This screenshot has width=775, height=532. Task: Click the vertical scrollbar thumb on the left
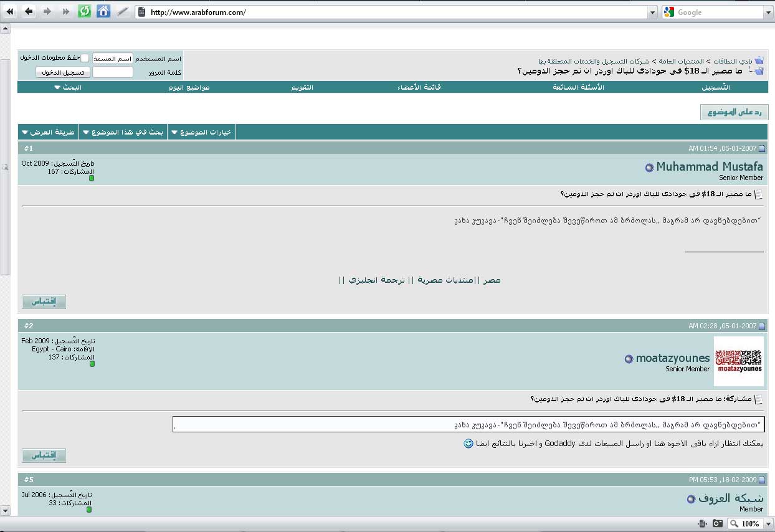[x=5, y=167]
